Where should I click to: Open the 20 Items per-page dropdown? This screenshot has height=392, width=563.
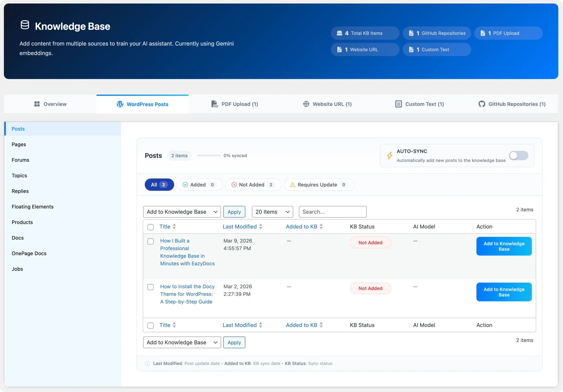pyautogui.click(x=272, y=212)
